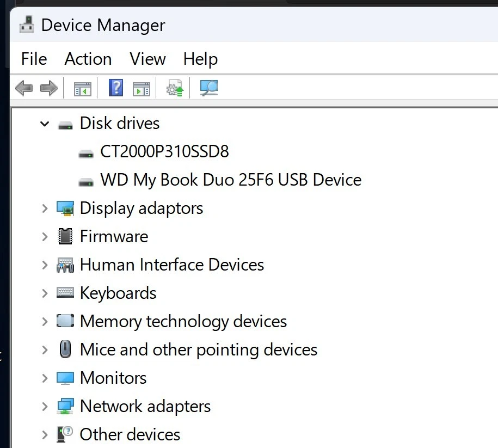The image size is (498, 448).
Task: Select the WD My Book Duo 25F6 USB Device
Action: pos(231,180)
